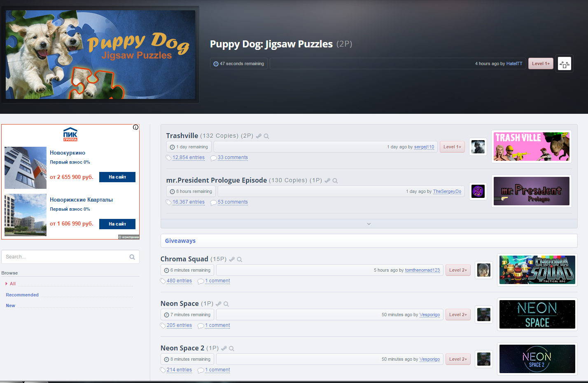Screen dimensions: 588x383
Task: Open the Giveaways section heading
Action: pyautogui.click(x=180, y=241)
